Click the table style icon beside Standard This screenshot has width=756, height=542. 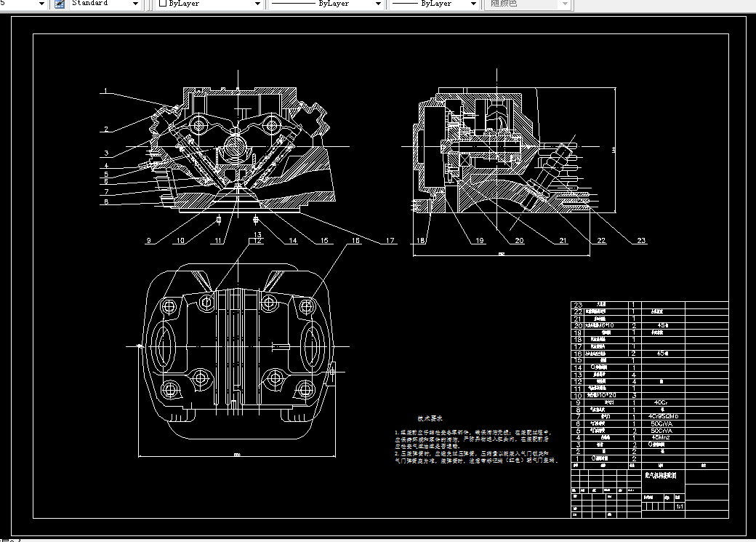point(60,4)
